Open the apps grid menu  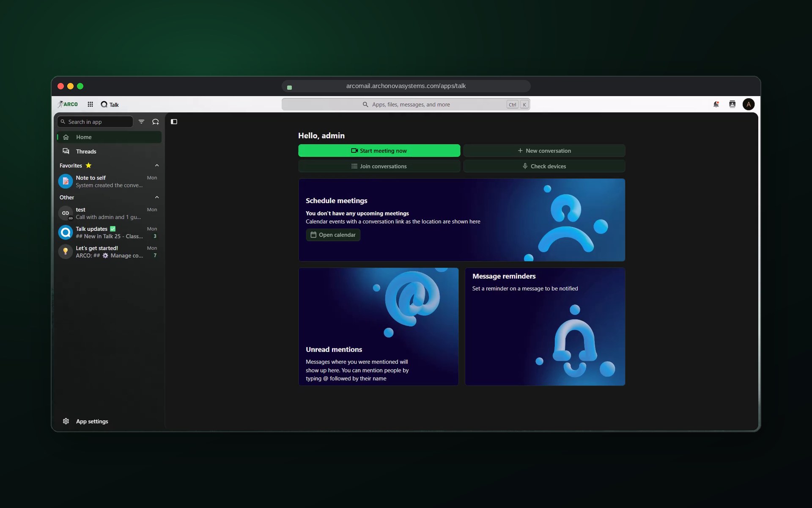[90, 104]
